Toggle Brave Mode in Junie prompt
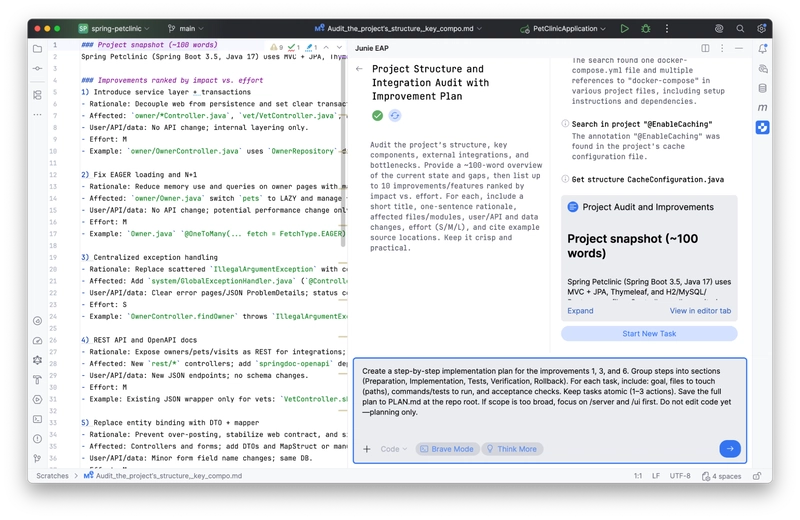Image resolution: width=800 pixels, height=520 pixels. click(x=446, y=449)
